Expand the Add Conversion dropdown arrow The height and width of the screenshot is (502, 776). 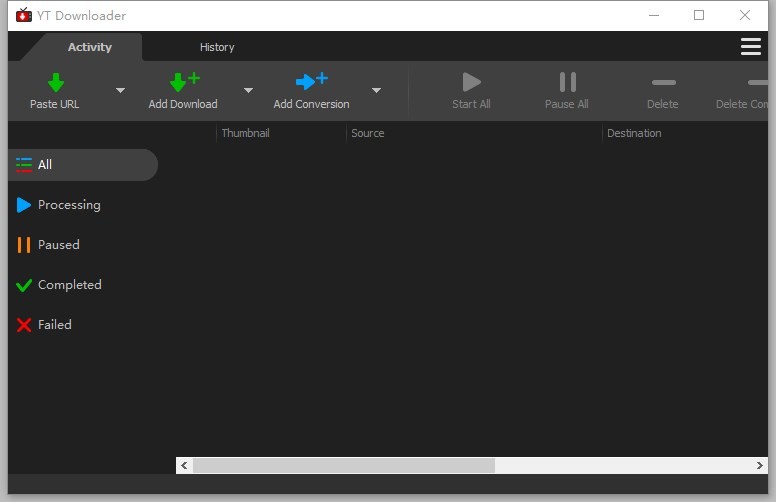pyautogui.click(x=376, y=91)
